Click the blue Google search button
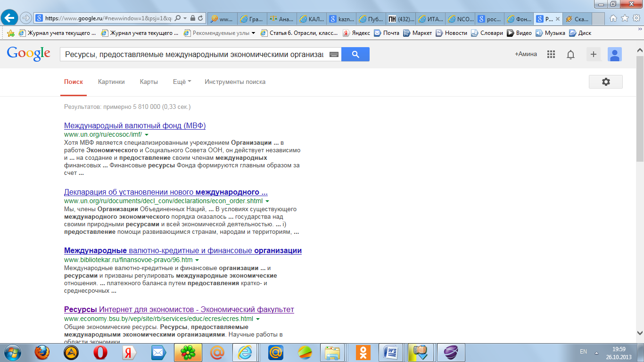The width and height of the screenshot is (644, 362). click(355, 54)
